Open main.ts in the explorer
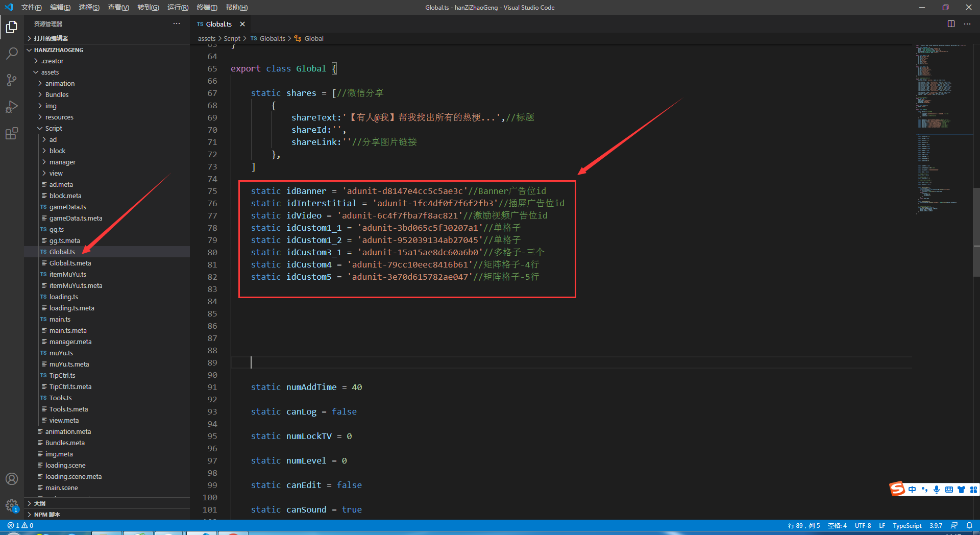The width and height of the screenshot is (980, 535). (107, 319)
